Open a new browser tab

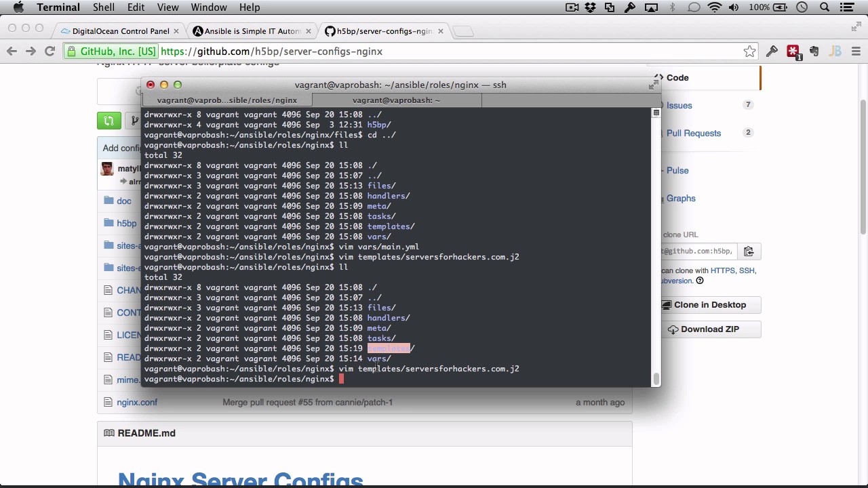click(x=463, y=31)
